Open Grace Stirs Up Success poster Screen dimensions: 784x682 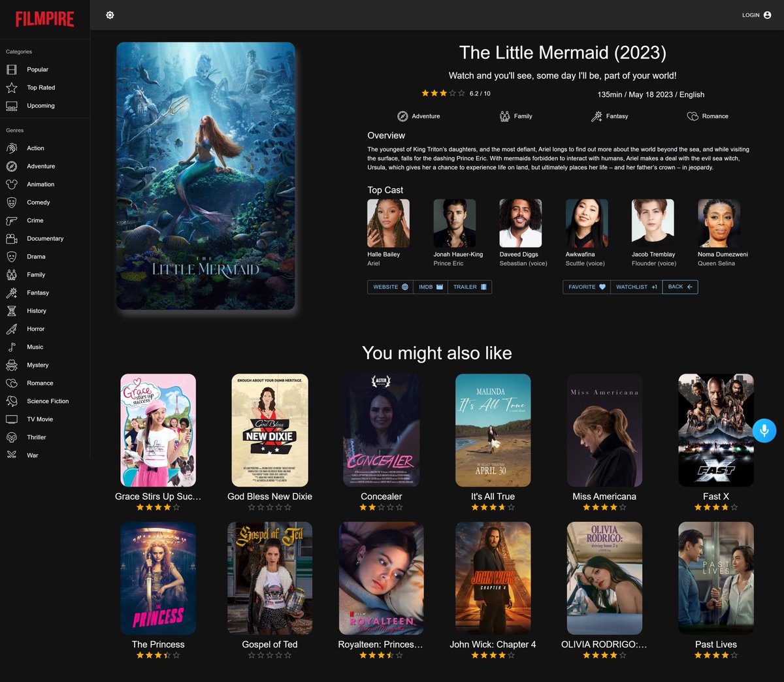point(158,430)
